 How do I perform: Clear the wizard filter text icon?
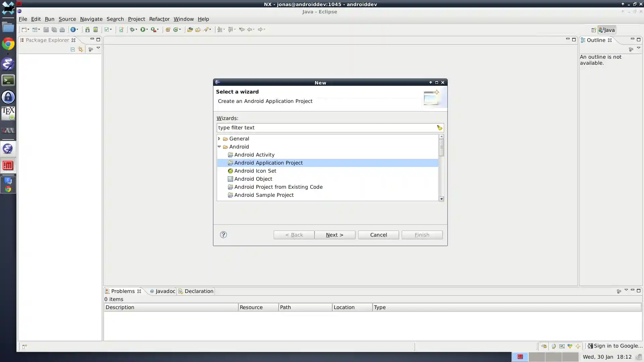(439, 128)
